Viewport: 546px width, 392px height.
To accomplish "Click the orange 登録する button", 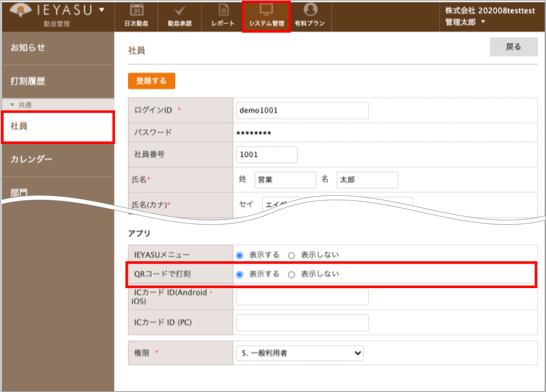I will (151, 81).
